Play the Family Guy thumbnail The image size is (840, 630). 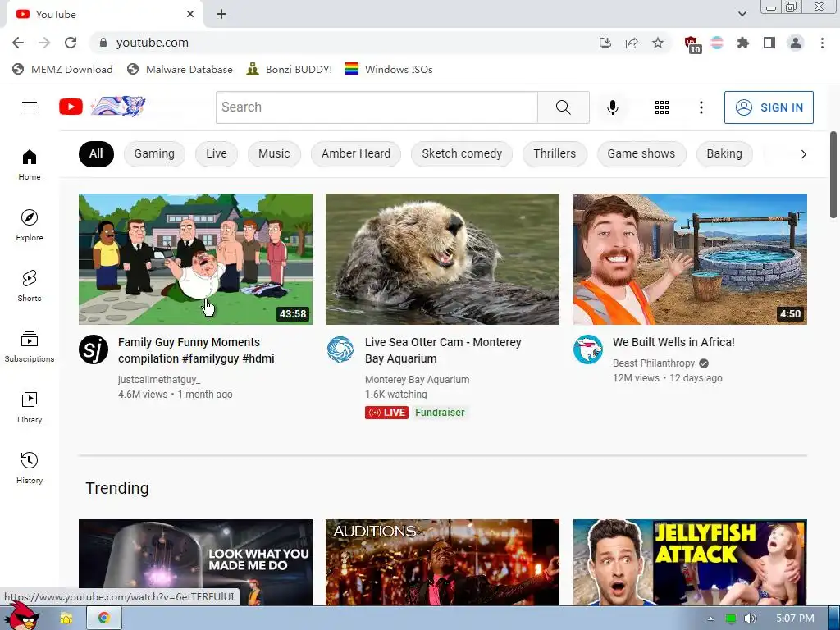tap(195, 259)
